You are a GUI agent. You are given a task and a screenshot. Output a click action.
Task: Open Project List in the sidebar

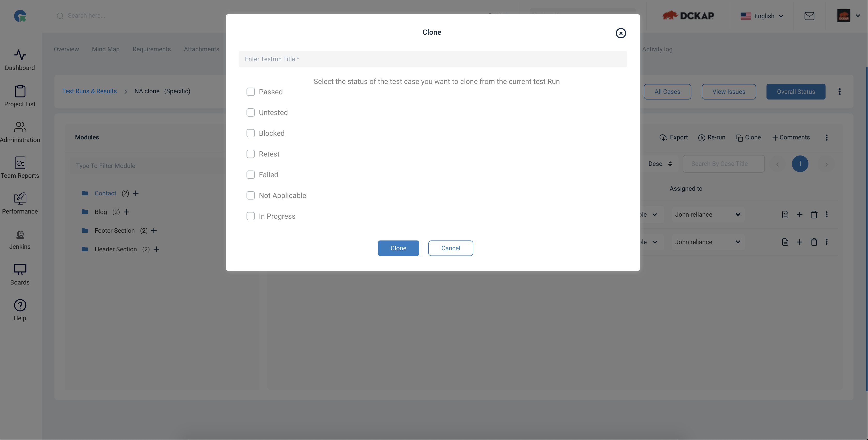pos(20,96)
